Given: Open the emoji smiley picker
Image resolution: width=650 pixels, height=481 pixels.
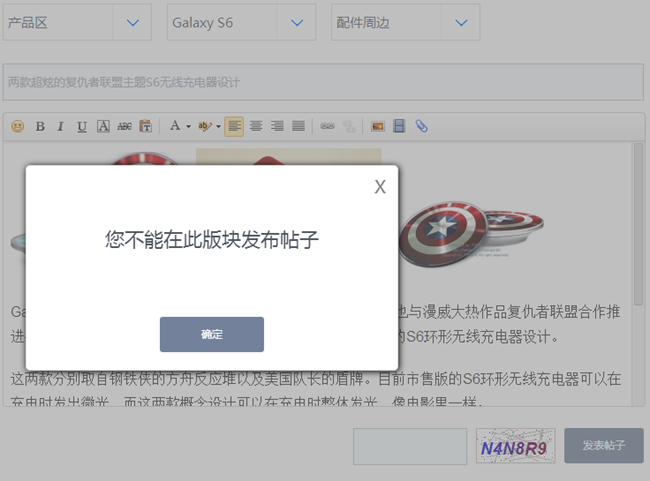Looking at the screenshot, I should point(18,126).
